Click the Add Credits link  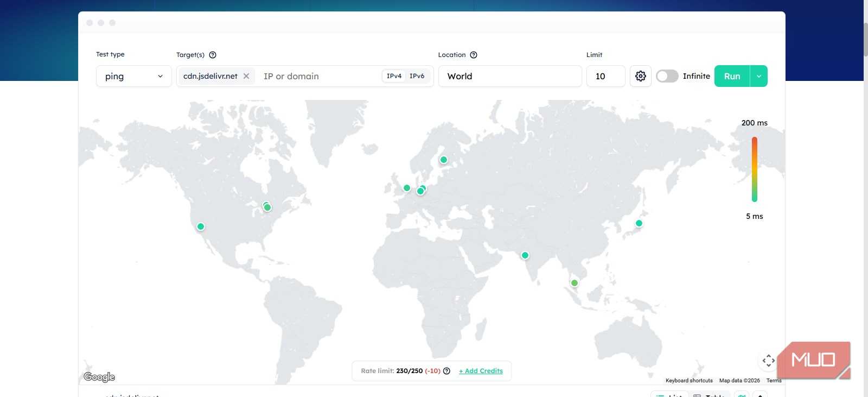pos(481,371)
